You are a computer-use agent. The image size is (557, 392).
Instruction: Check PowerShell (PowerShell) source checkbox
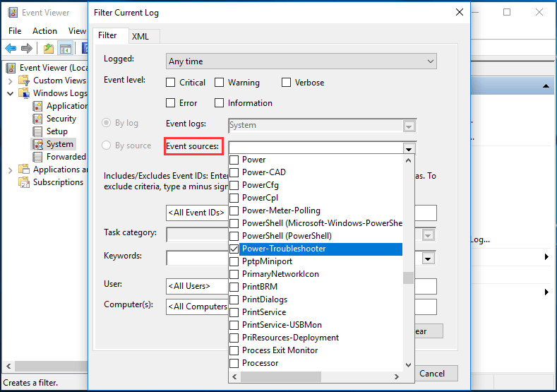[x=234, y=237]
